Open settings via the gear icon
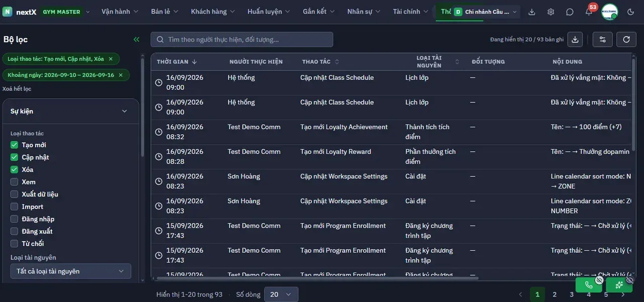Image resolution: width=644 pixels, height=302 pixels. click(551, 12)
